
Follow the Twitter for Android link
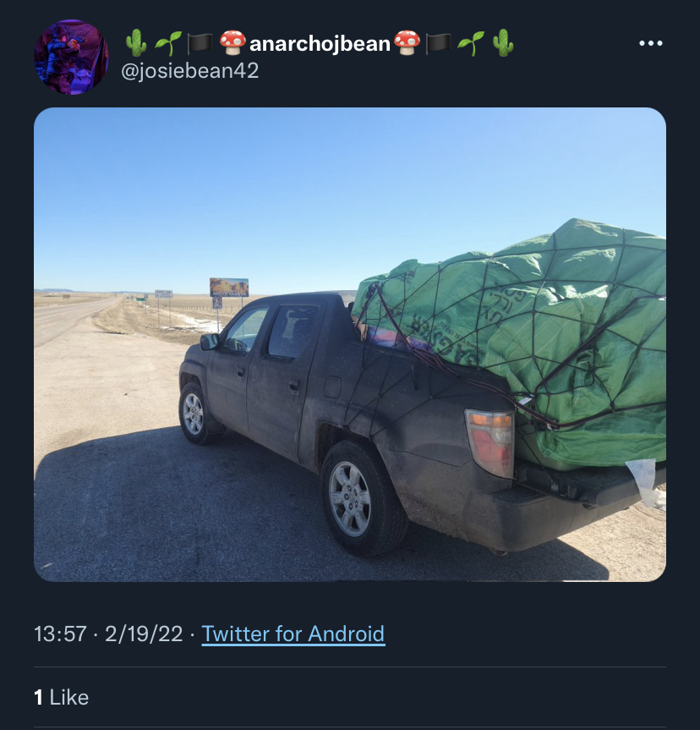(293, 634)
